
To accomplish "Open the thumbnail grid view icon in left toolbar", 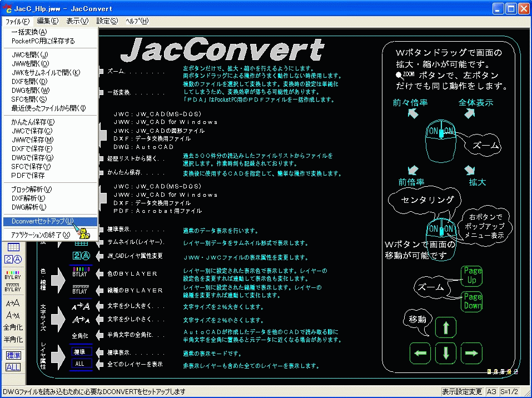I will (13, 247).
